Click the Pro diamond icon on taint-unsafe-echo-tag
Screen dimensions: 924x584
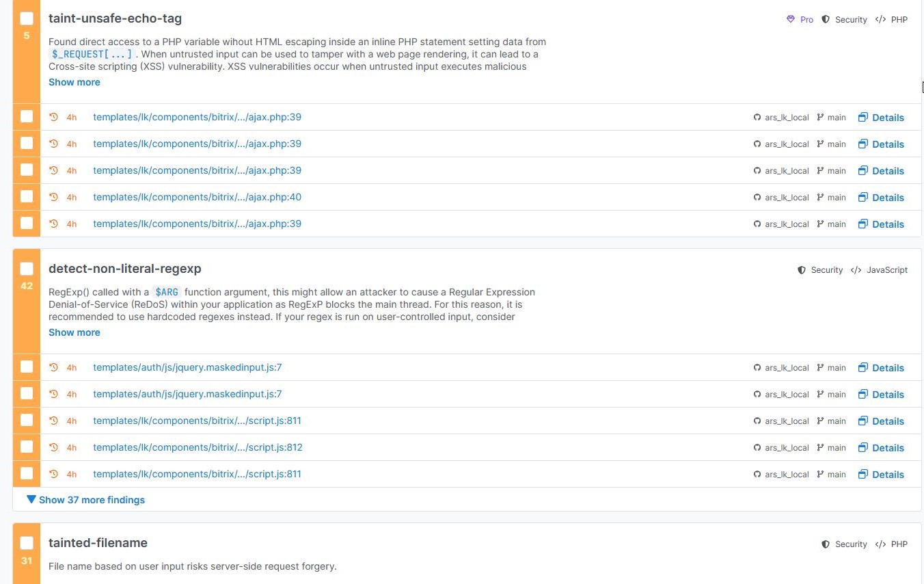(791, 20)
